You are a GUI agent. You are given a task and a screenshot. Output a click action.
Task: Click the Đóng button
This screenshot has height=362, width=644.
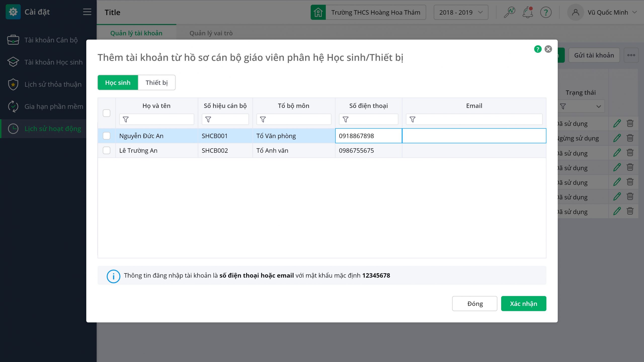[474, 304]
